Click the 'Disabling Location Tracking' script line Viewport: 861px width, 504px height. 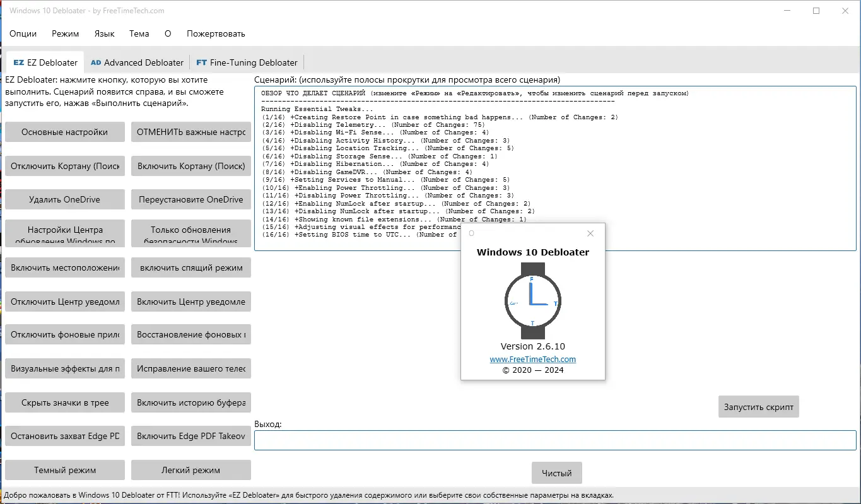pos(387,149)
